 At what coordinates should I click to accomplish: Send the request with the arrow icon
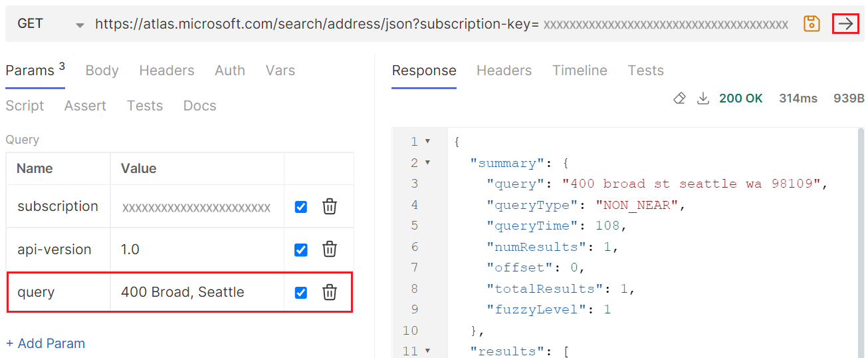[845, 24]
